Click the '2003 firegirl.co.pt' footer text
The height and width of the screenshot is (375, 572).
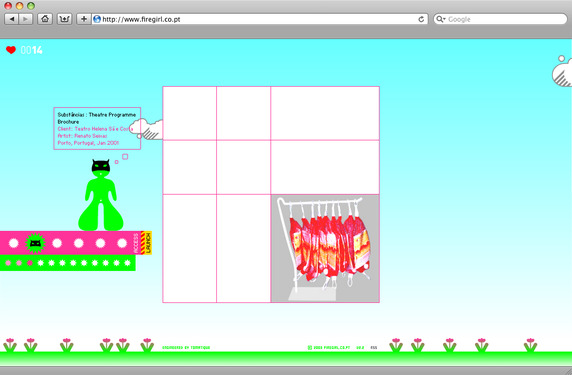(x=332, y=348)
